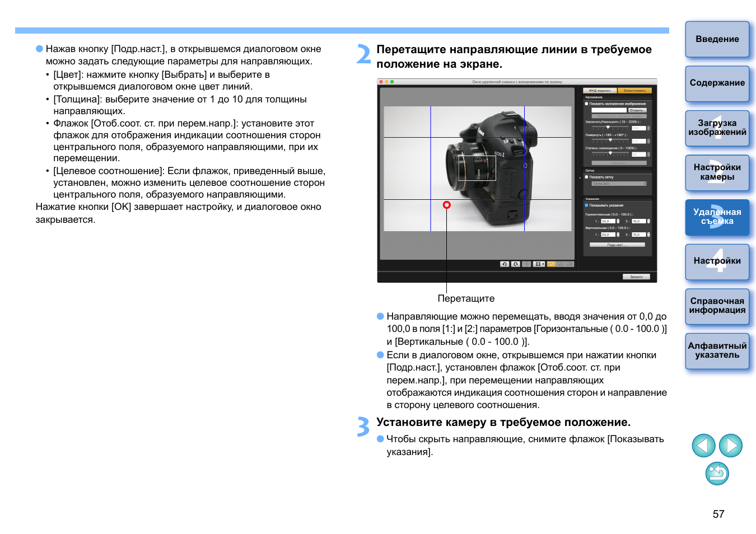Switch to the 'Скомпоновать' tab

point(634,91)
